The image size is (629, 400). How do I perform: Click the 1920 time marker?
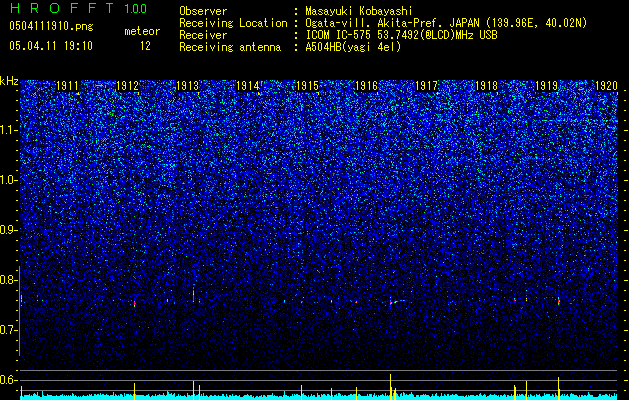pyautogui.click(x=606, y=86)
